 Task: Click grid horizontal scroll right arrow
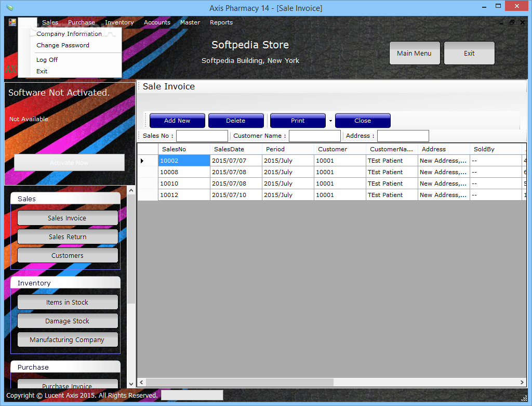[x=522, y=382]
